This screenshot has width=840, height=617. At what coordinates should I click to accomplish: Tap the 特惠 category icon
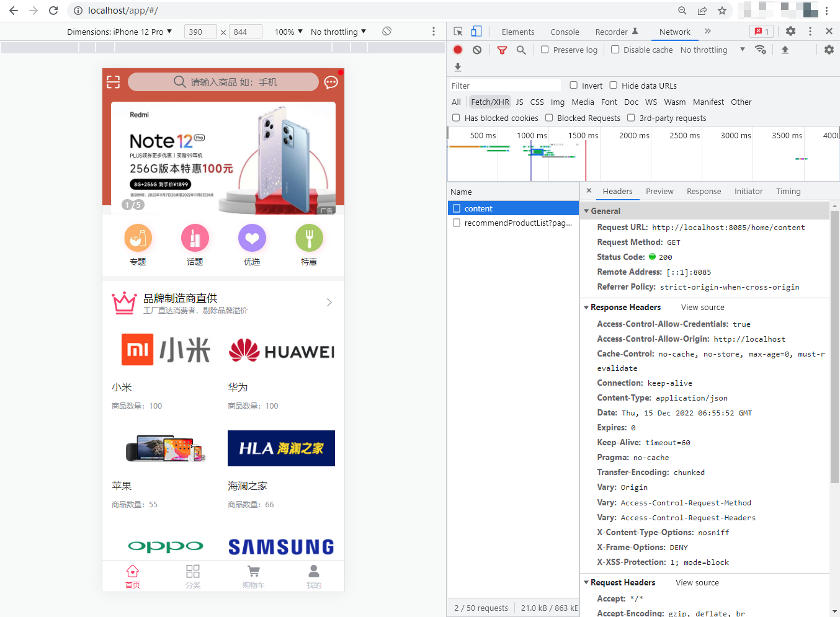click(x=309, y=238)
